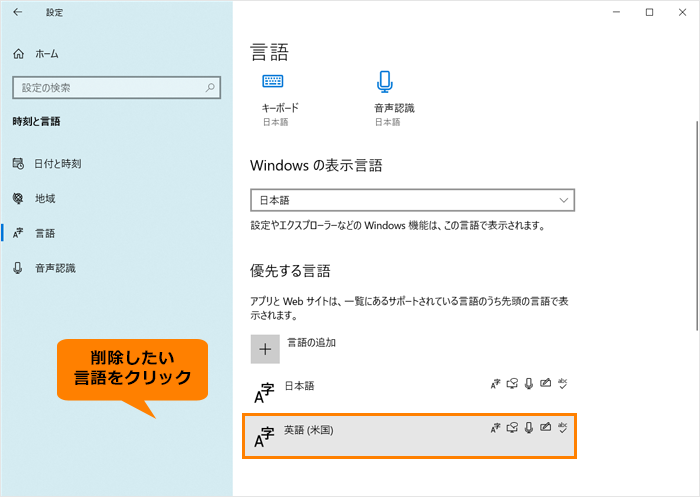Screen dimensions: 700x497
Task: Click the キーボード label link
Action: tap(280, 108)
